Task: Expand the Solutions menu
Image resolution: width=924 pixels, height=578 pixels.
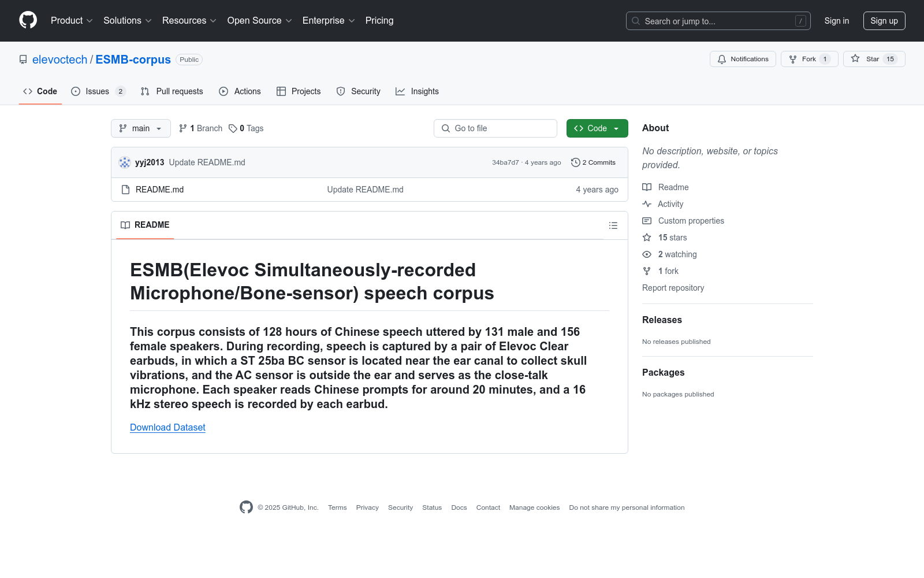Action: point(128,20)
